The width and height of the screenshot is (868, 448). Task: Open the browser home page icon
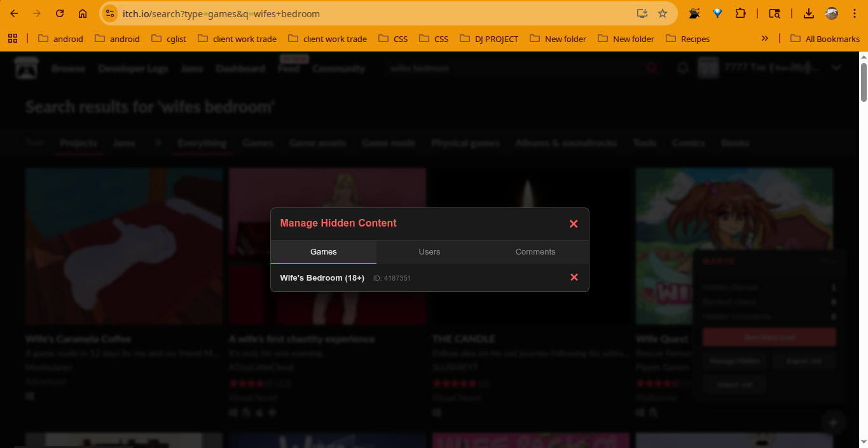(83, 13)
